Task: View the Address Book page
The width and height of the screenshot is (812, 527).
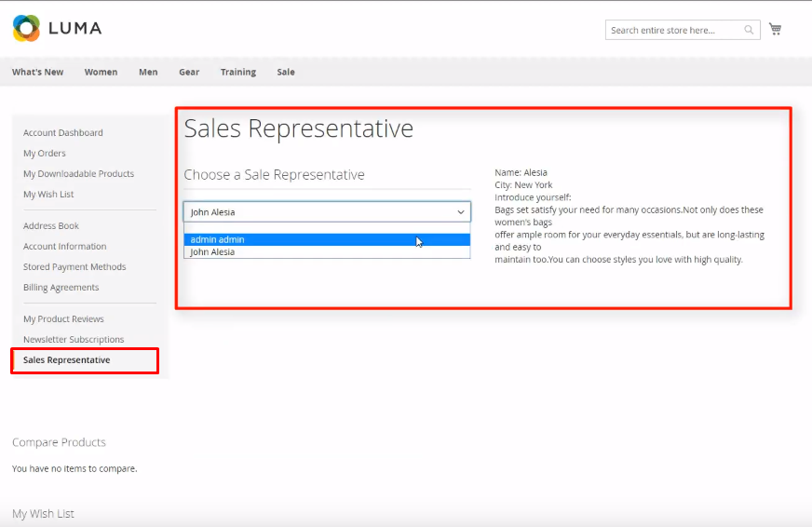Action: [51, 226]
